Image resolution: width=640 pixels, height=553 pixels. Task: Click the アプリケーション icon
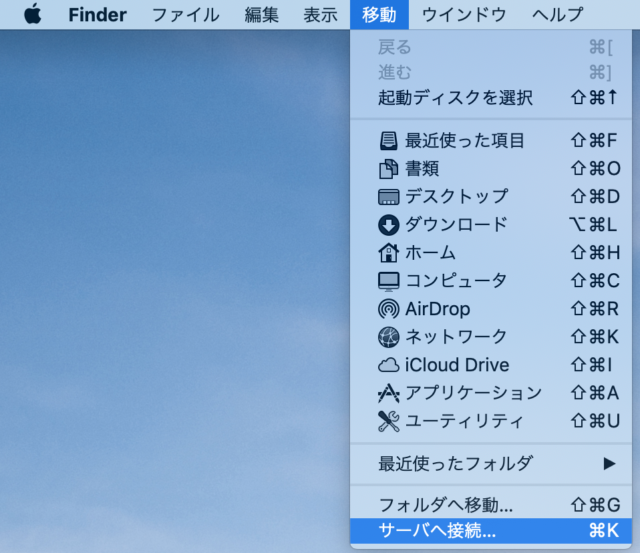(388, 393)
